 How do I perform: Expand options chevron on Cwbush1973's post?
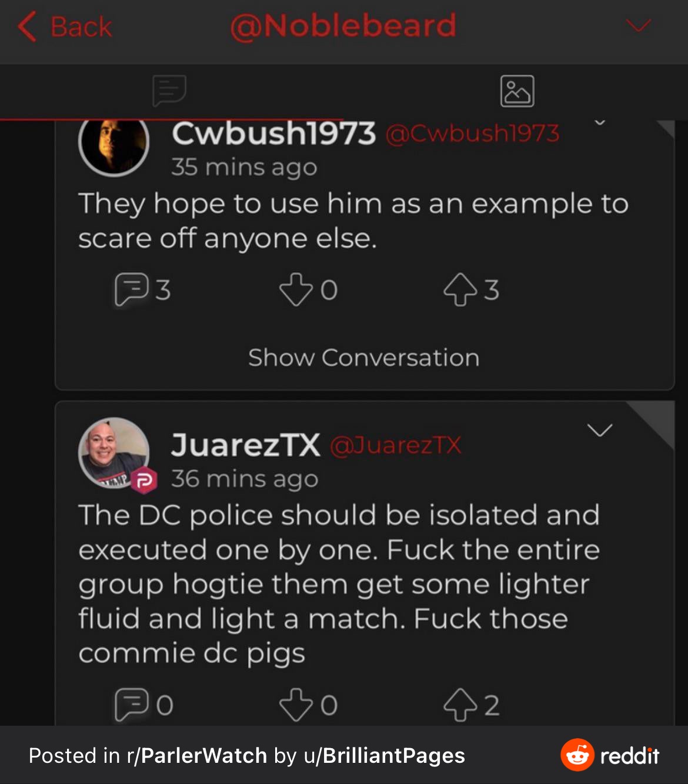600,123
